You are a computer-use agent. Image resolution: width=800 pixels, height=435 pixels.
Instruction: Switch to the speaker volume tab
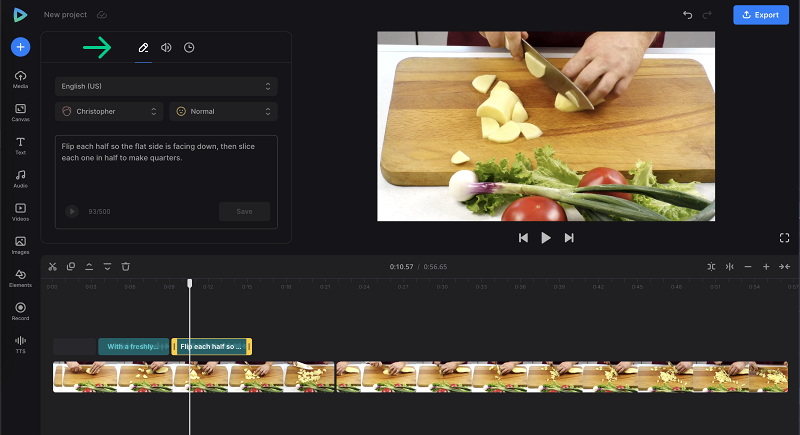tap(166, 47)
